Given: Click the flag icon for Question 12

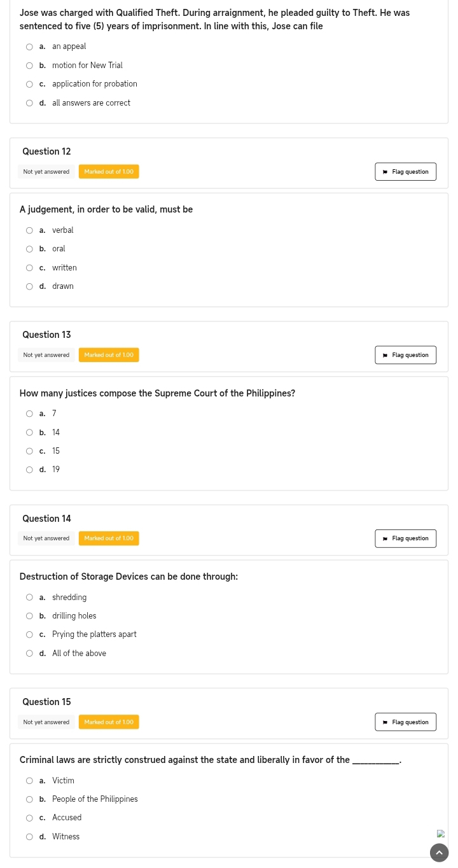Looking at the screenshot, I should coord(385,172).
